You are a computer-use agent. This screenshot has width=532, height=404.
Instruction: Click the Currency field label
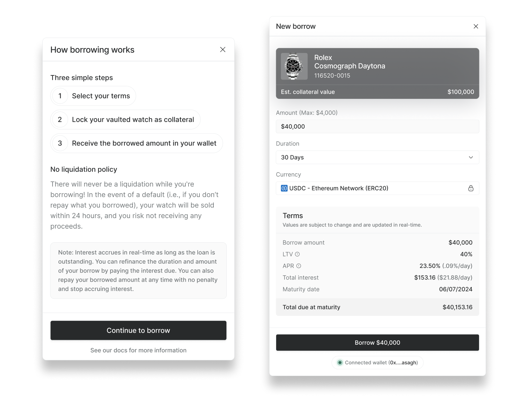288,175
